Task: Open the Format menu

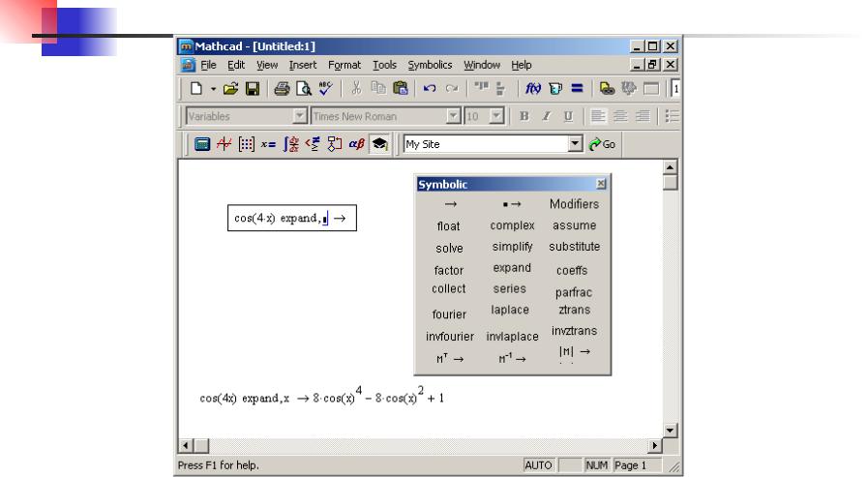Action: (x=344, y=65)
